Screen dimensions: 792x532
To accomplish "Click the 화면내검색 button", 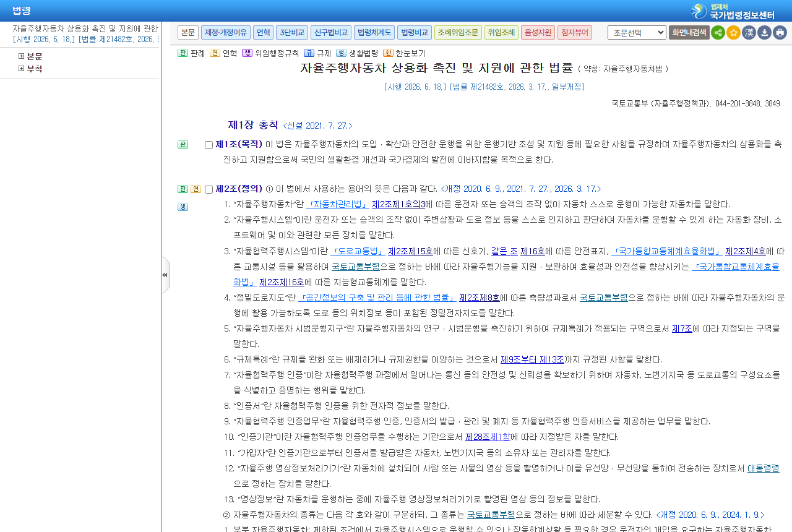I will click(689, 33).
